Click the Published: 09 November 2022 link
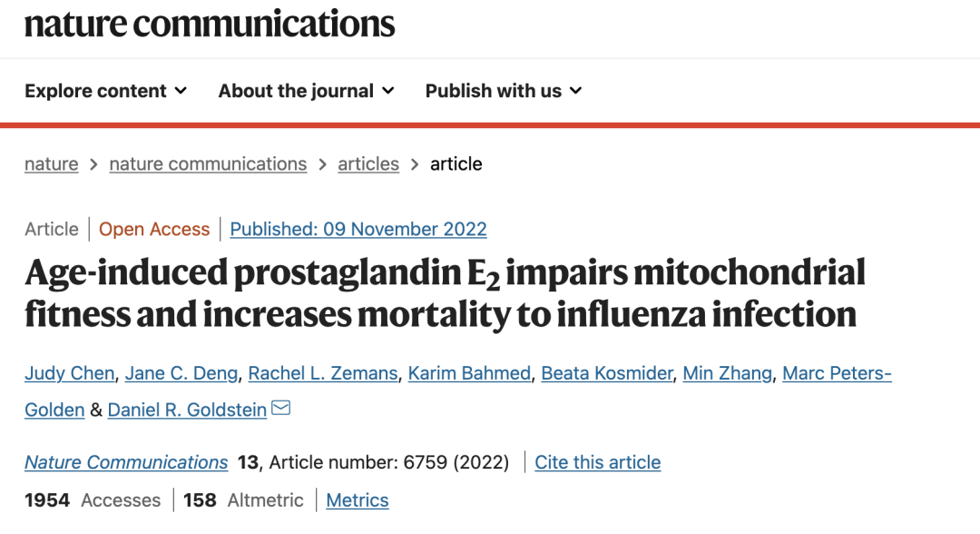Viewport: 980px width, 534px height. pos(358,230)
